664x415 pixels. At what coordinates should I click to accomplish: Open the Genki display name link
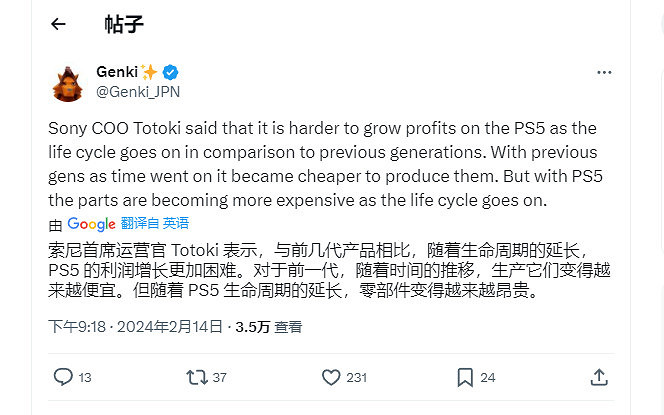pyautogui.click(x=119, y=72)
